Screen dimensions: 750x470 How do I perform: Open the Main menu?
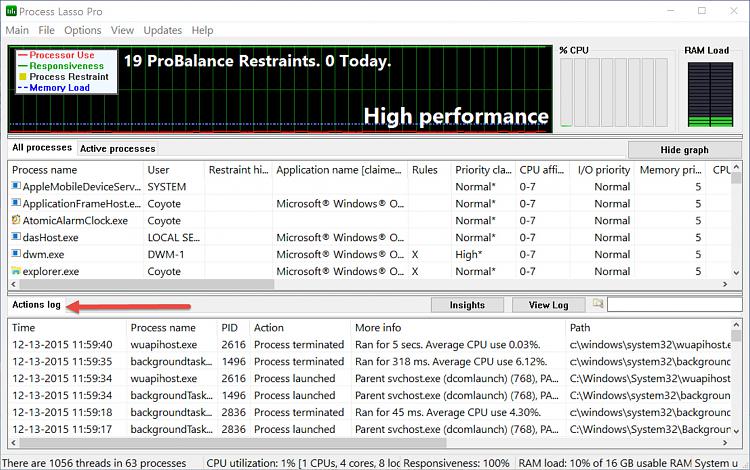(x=17, y=31)
